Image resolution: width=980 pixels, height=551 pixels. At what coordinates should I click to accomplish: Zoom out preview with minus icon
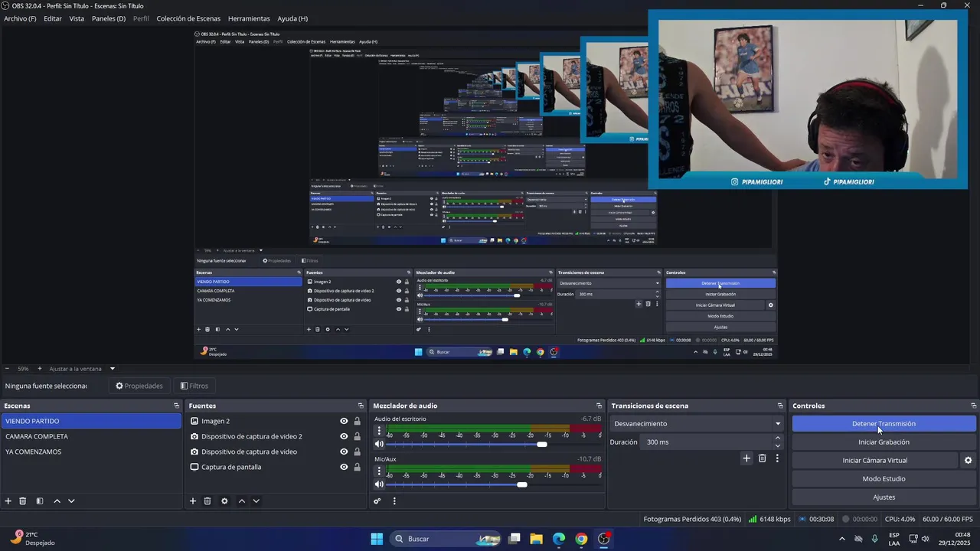pyautogui.click(x=7, y=369)
